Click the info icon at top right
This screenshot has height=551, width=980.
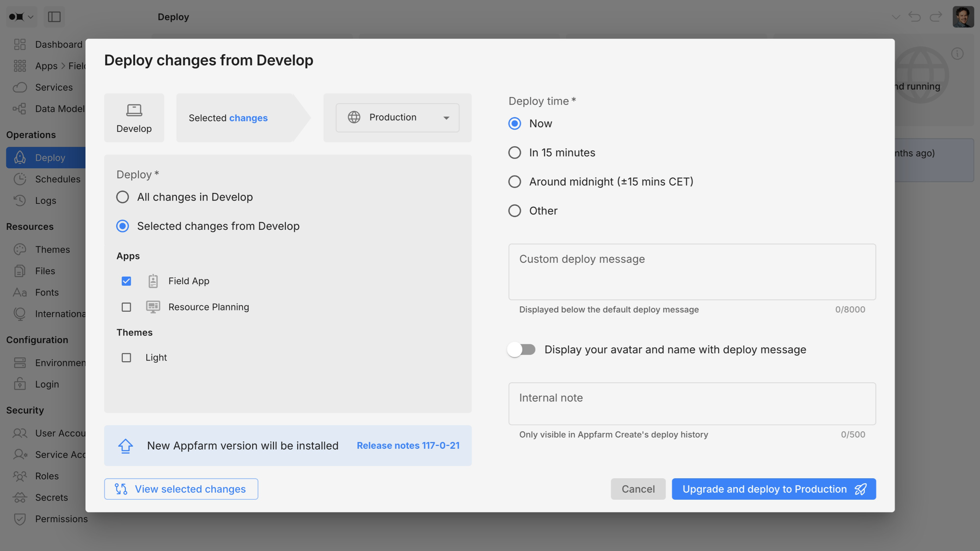click(x=957, y=54)
